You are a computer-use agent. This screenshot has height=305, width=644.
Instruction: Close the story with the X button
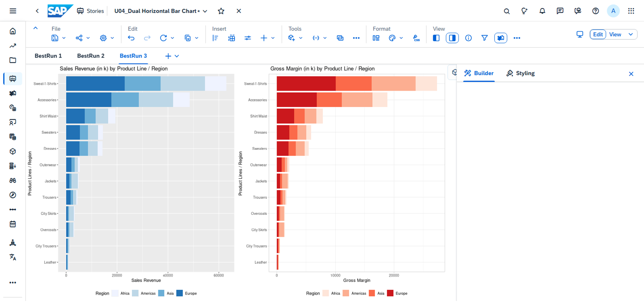(239, 11)
